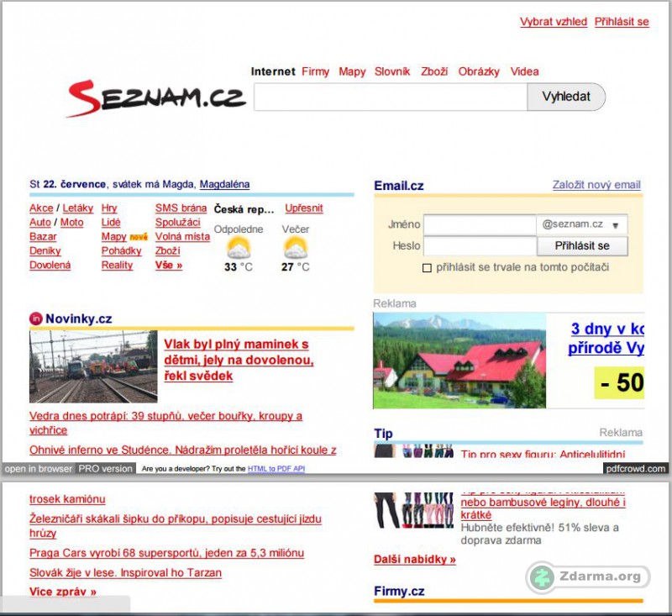Switch to Firmy search tab
Image resolution: width=672 pixels, height=616 pixels.
pos(316,71)
